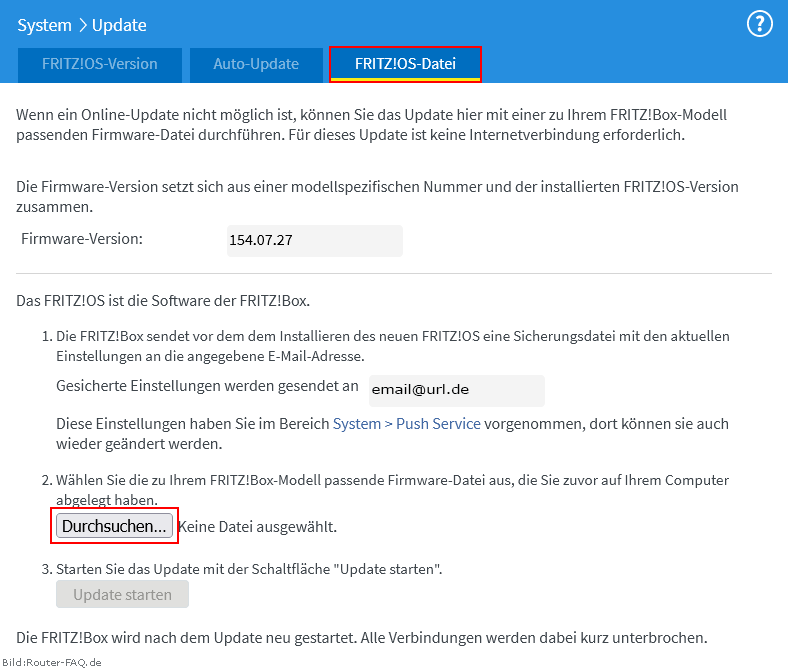
Task: Click the 'Keine Datei ausgewählt.' text
Action: click(x=257, y=527)
